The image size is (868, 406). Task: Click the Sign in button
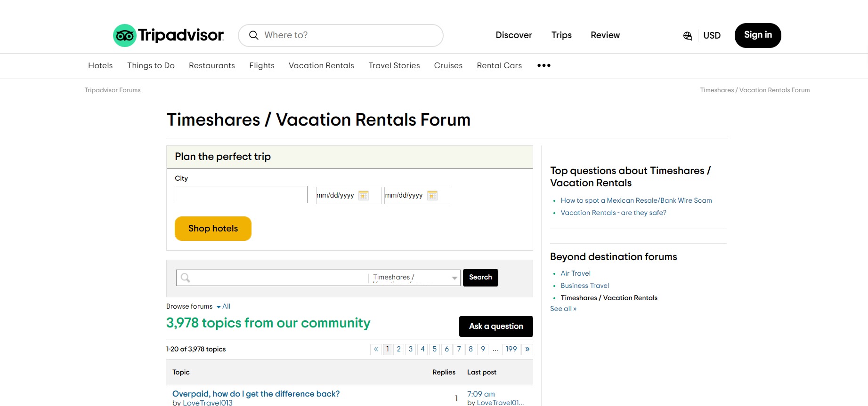(758, 35)
